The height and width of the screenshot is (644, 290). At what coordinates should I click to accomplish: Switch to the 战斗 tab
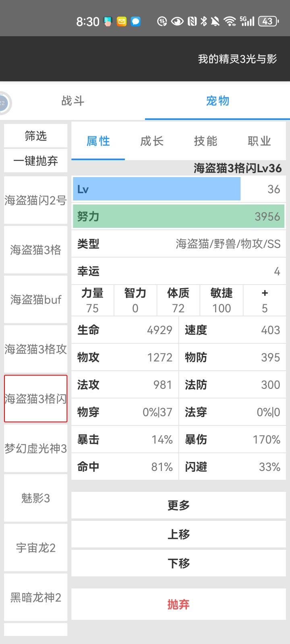73,101
